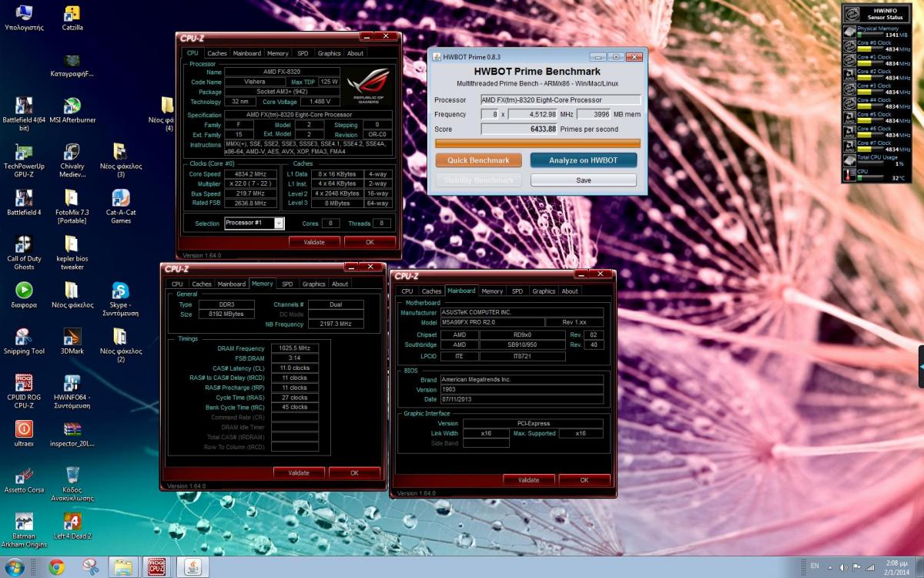Open the MSI Afterburner desktop shortcut
This screenshot has width=924, height=578.
tap(72, 110)
